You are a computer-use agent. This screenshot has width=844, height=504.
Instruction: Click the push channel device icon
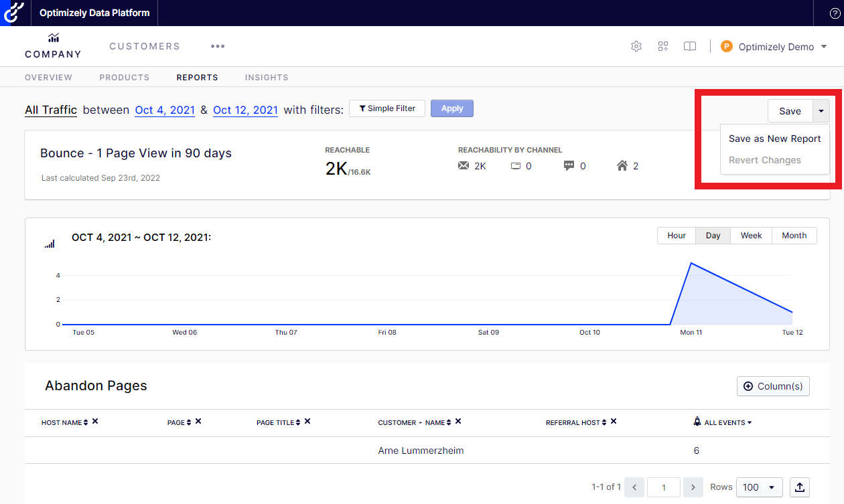coord(516,166)
